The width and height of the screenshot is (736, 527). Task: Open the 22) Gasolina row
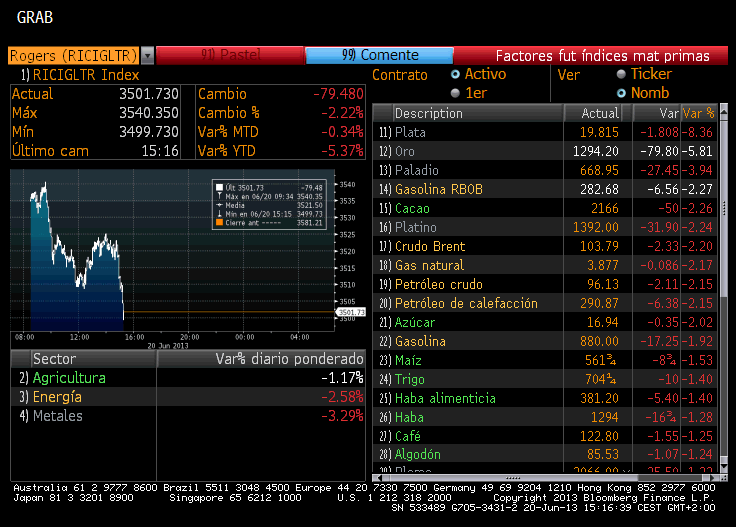pyautogui.click(x=545, y=341)
